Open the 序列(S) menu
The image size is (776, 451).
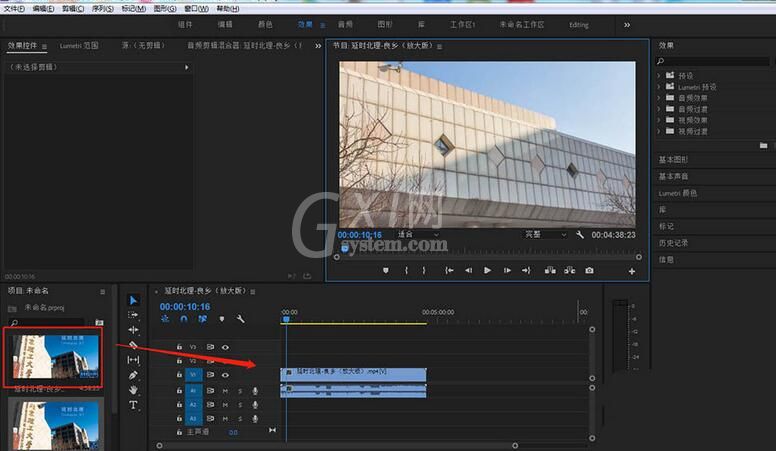coord(102,8)
